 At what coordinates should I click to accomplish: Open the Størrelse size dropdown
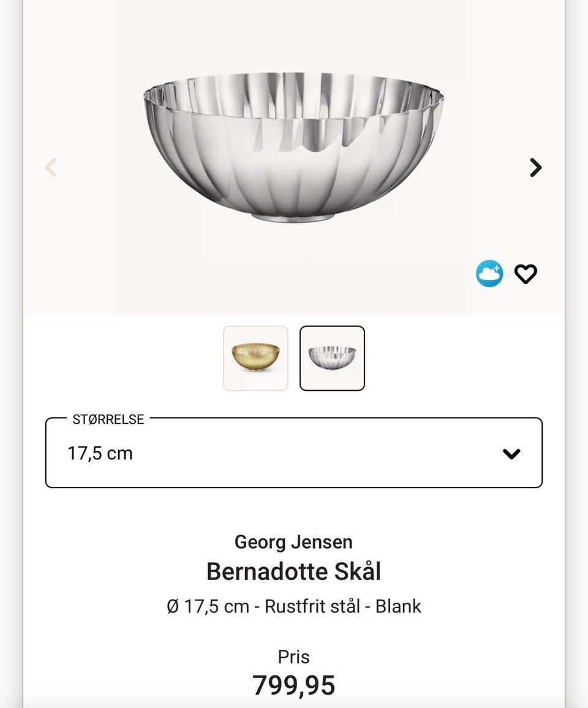(x=293, y=453)
